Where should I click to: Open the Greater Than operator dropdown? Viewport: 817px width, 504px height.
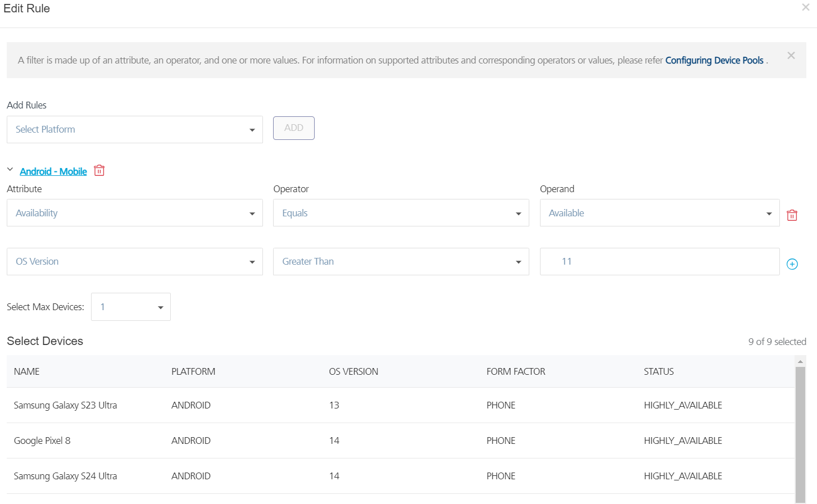[x=401, y=262]
